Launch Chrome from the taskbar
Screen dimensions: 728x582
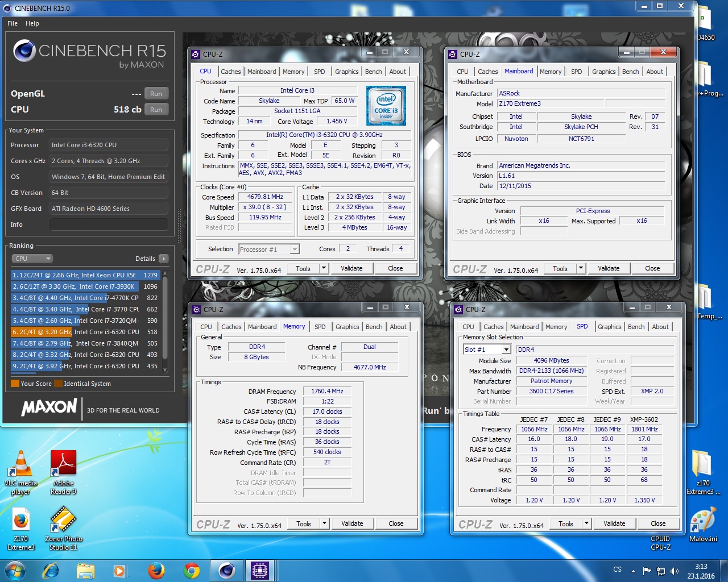(x=192, y=571)
